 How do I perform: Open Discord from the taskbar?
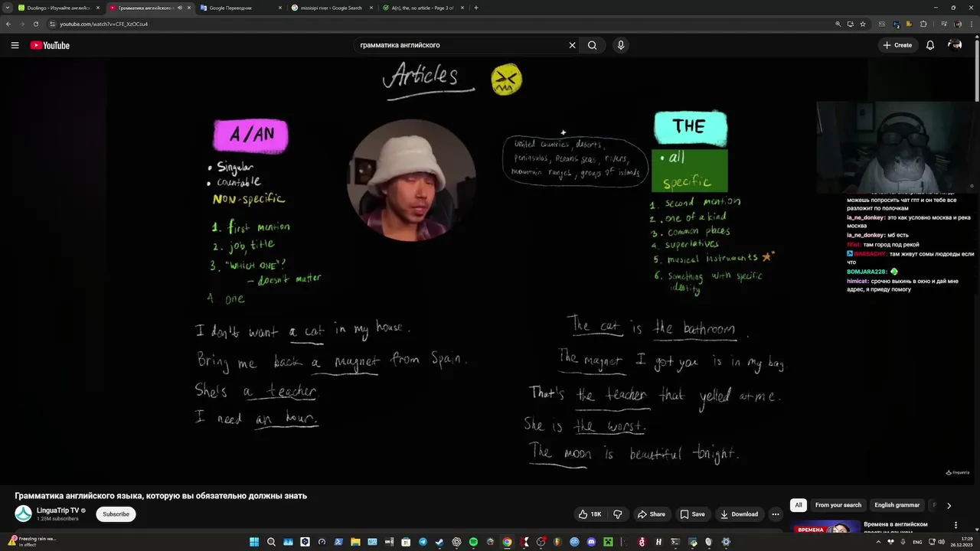[591, 542]
